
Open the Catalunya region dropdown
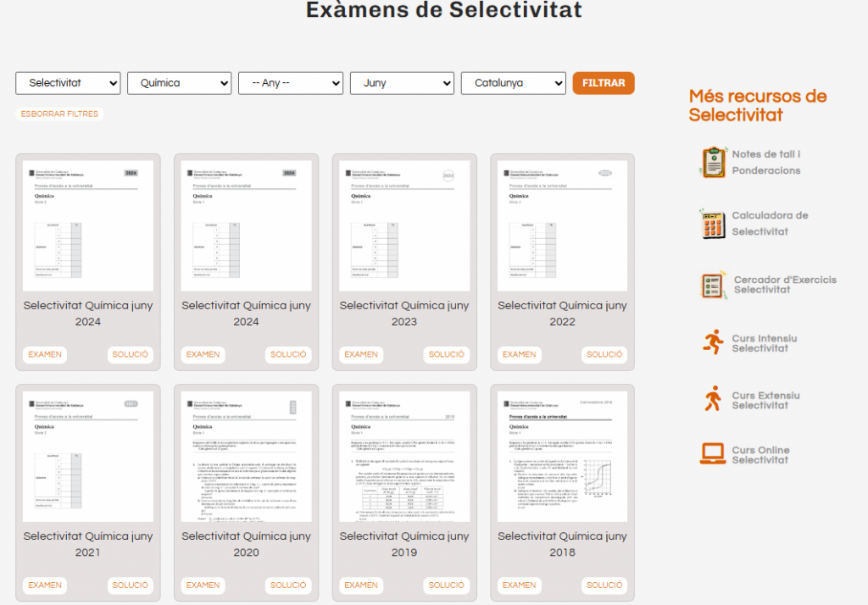coord(513,83)
